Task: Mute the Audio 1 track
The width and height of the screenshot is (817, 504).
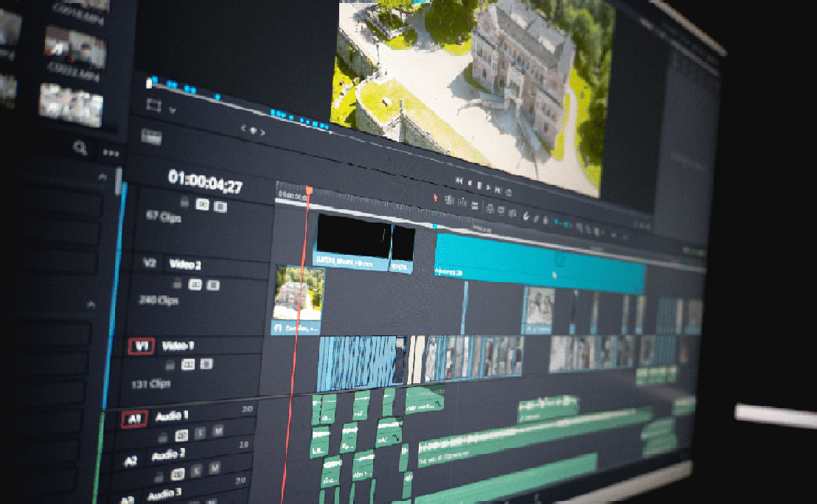Action: [x=218, y=430]
